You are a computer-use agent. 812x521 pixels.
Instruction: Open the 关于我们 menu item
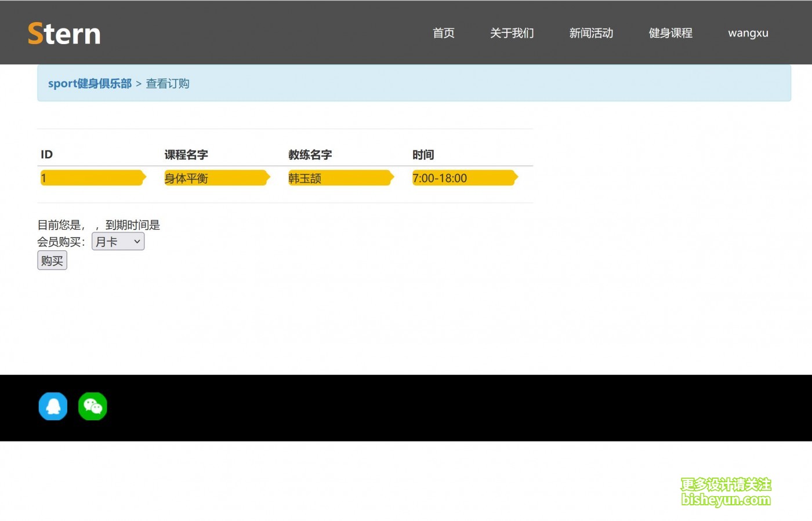tap(512, 33)
